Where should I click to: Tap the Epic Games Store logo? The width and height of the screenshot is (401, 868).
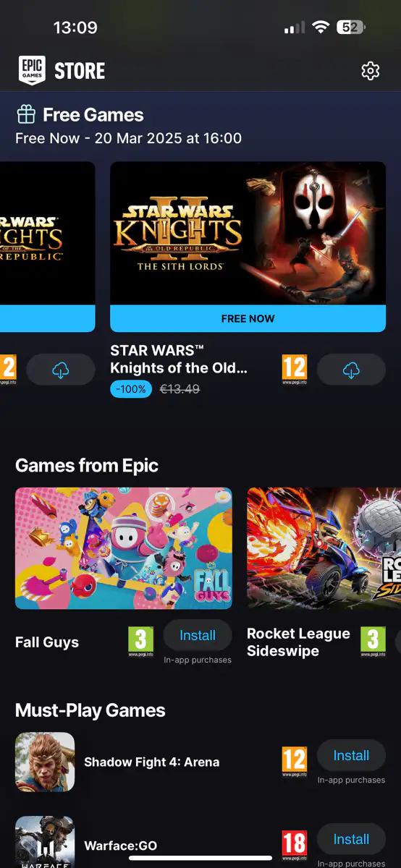tap(62, 71)
